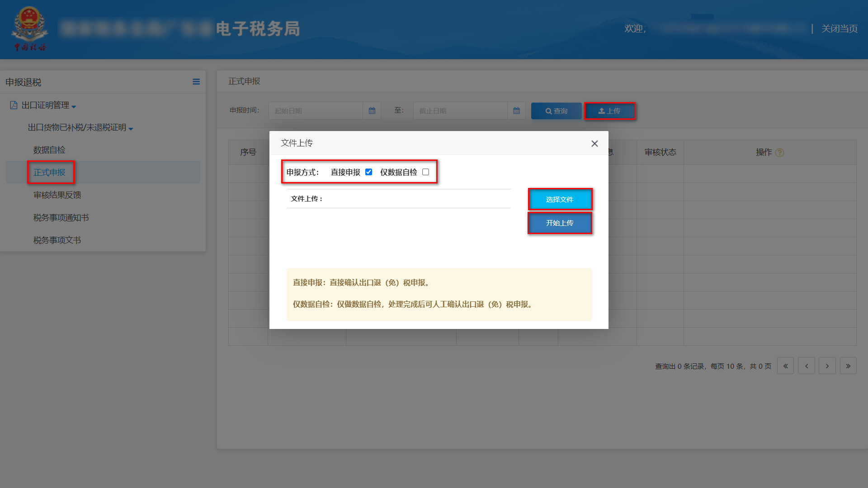Close the 文件上传 dialog with the X
The height and width of the screenshot is (488, 868).
click(x=594, y=143)
